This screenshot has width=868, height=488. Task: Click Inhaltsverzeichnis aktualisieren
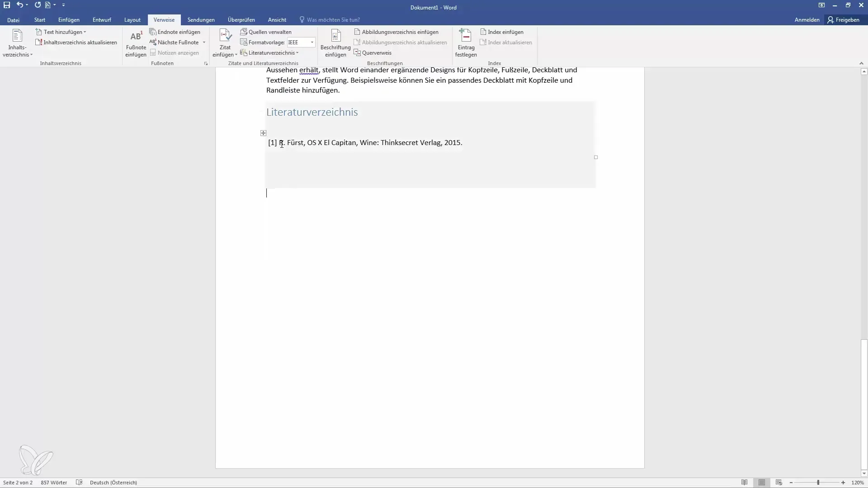tap(76, 42)
